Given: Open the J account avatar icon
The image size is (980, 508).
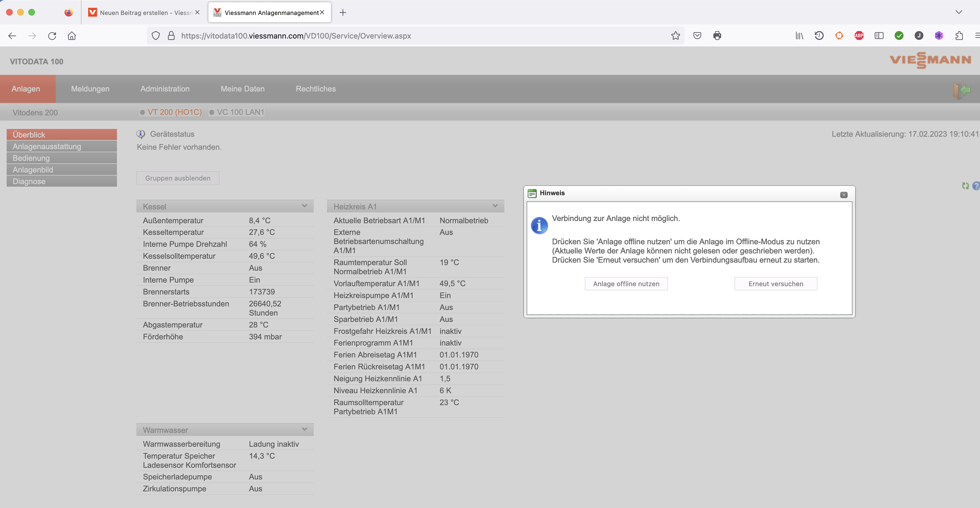Looking at the screenshot, I should [919, 36].
